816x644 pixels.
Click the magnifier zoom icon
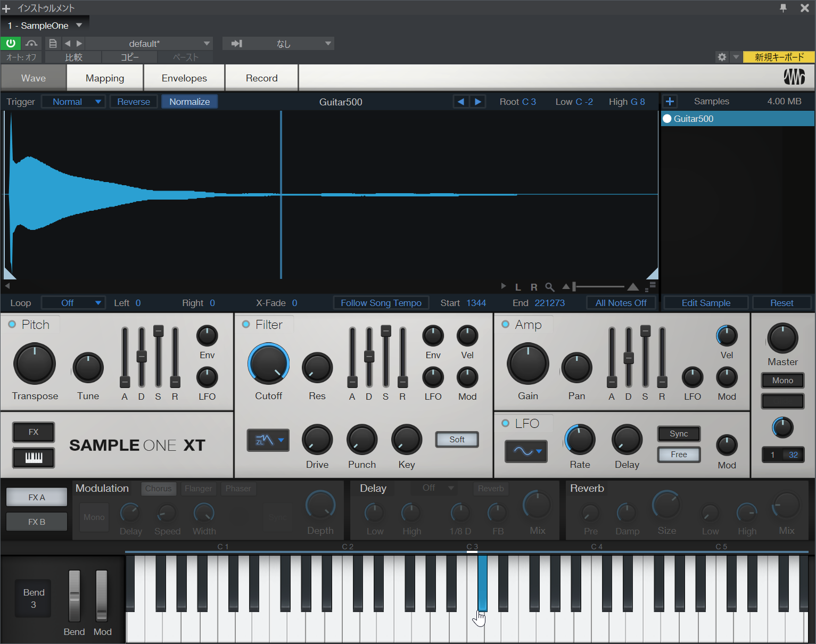[550, 287]
